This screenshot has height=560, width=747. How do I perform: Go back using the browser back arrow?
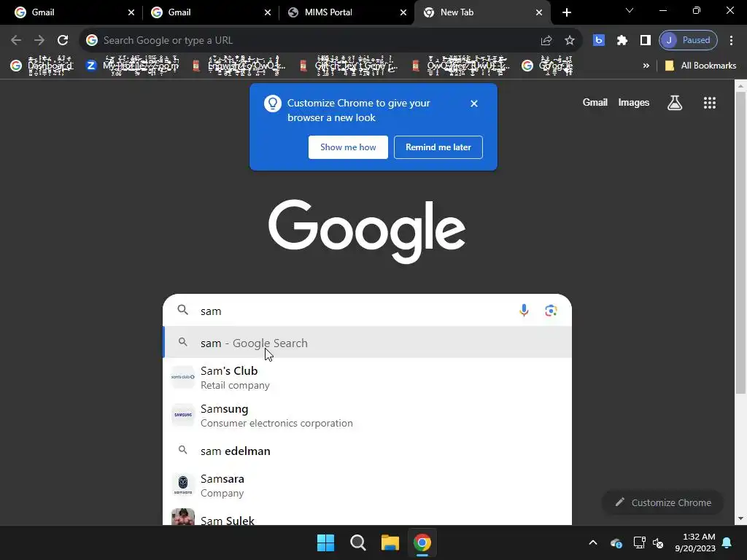(16, 41)
